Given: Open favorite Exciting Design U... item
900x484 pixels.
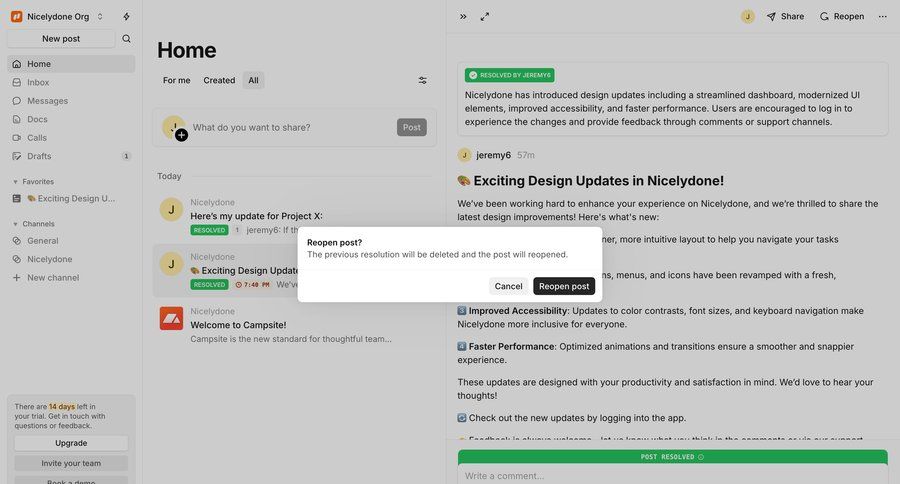Looking at the screenshot, I should coord(71,198).
